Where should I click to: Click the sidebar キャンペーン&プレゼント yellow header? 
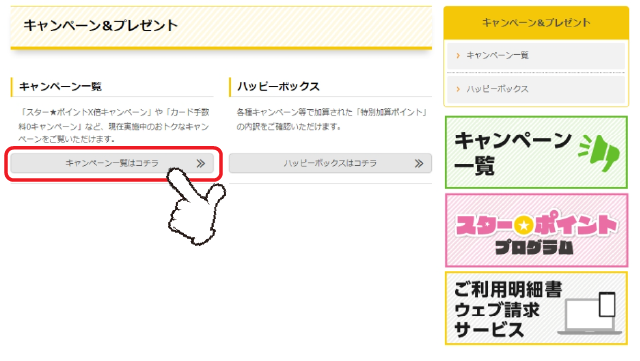pyautogui.click(x=536, y=23)
